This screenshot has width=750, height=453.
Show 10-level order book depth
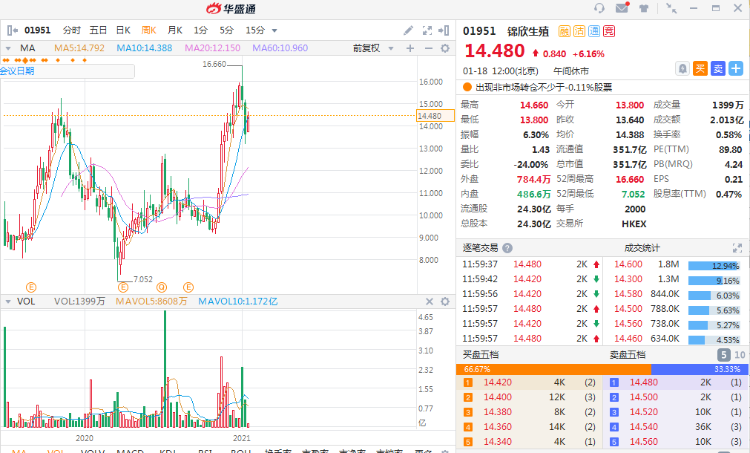click(x=739, y=355)
